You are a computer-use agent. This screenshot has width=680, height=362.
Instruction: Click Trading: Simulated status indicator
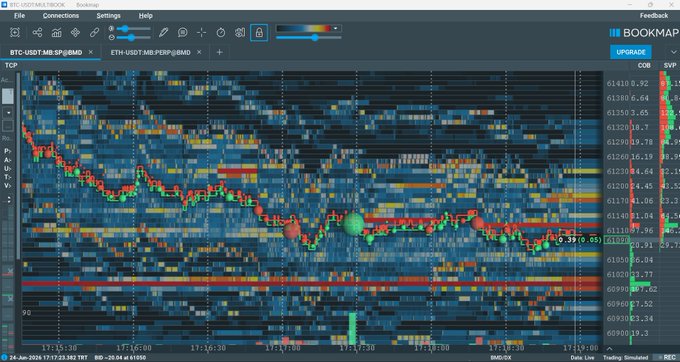pyautogui.click(x=625, y=358)
